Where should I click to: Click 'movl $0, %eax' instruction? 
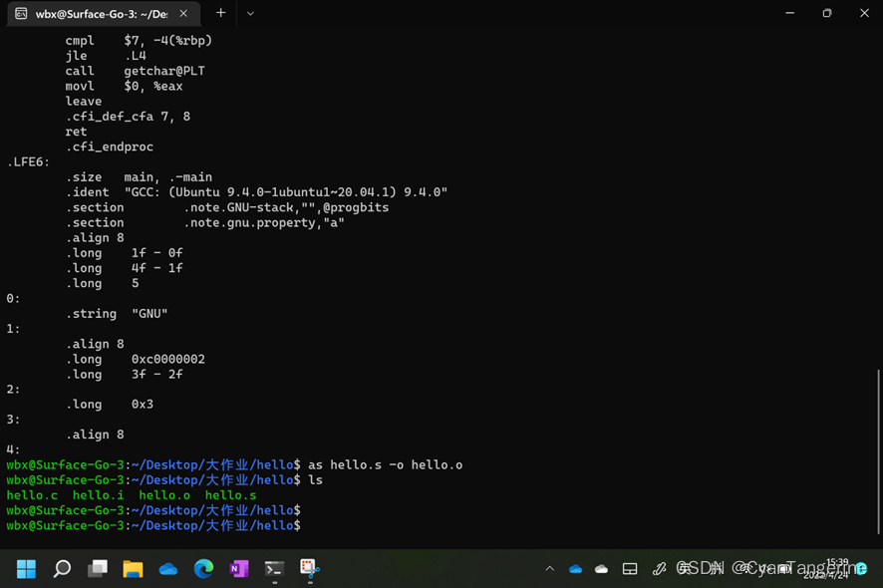click(x=124, y=86)
